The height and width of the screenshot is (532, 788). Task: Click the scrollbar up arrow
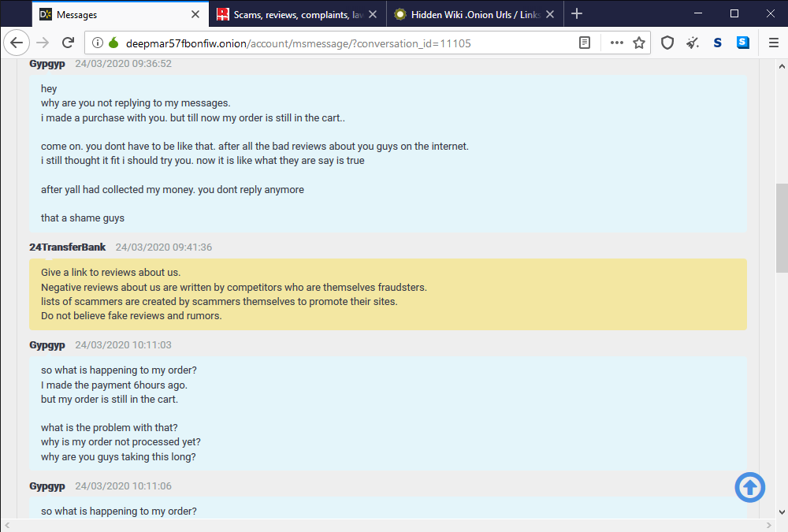click(782, 66)
